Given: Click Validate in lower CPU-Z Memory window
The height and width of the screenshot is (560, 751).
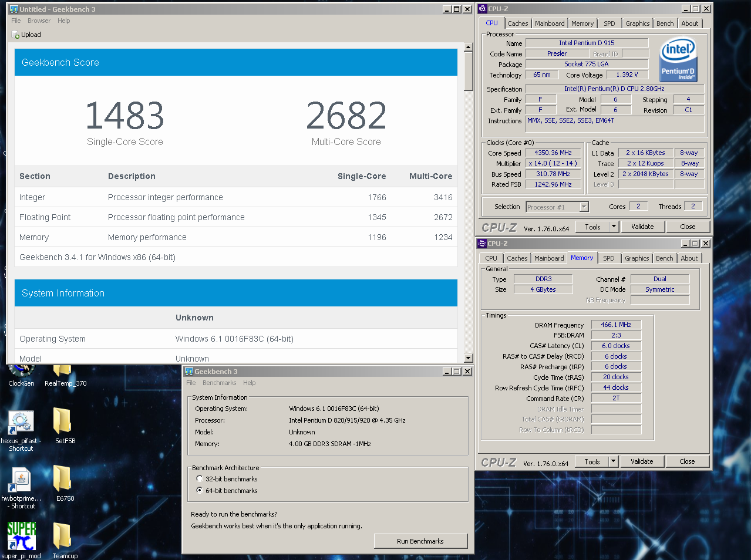Looking at the screenshot, I should coord(642,461).
